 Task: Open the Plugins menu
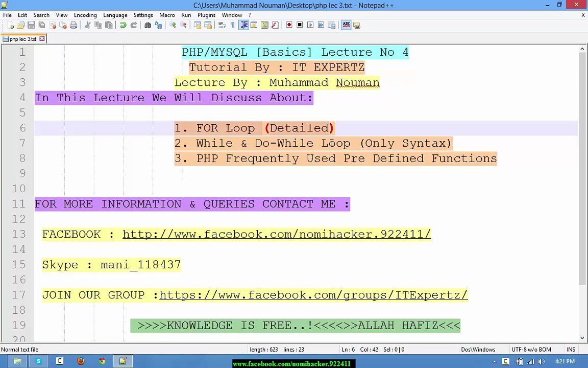click(x=206, y=15)
